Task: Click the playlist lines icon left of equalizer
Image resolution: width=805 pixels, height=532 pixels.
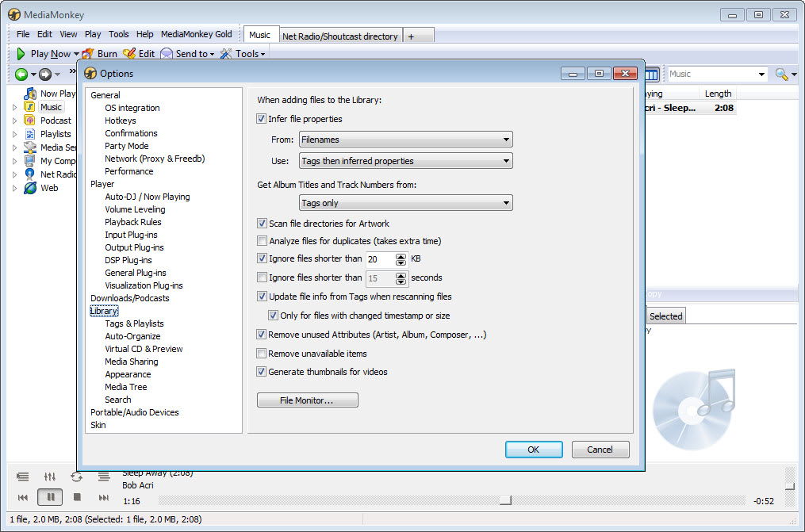Action: (22, 477)
